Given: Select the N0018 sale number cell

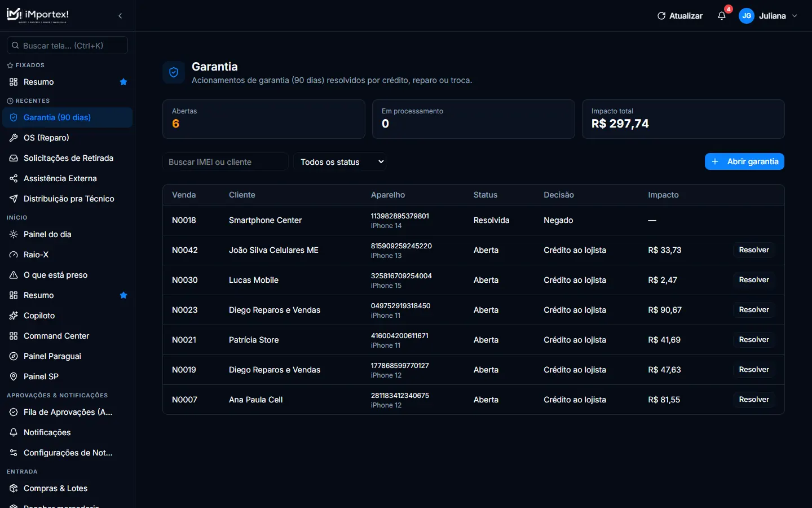Looking at the screenshot, I should point(184,220).
